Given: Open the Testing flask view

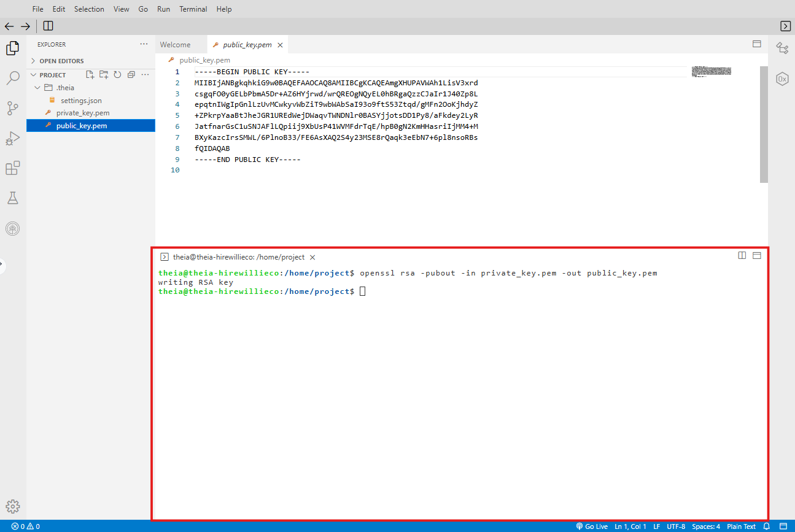Looking at the screenshot, I should click(x=13, y=198).
